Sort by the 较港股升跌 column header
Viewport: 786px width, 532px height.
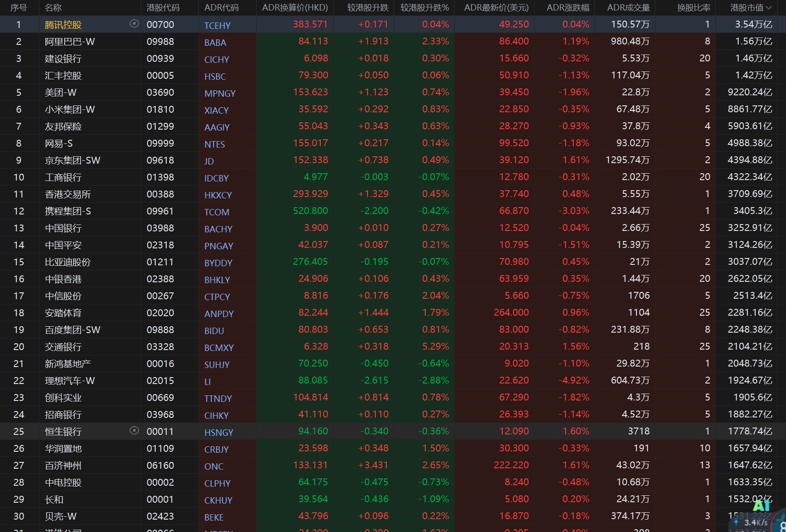tap(368, 8)
